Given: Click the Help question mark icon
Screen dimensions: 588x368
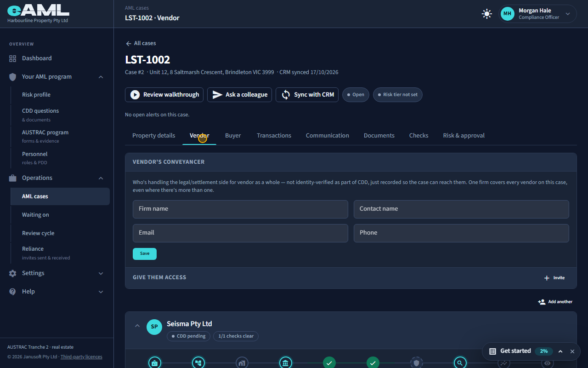Looking at the screenshot, I should (13, 292).
